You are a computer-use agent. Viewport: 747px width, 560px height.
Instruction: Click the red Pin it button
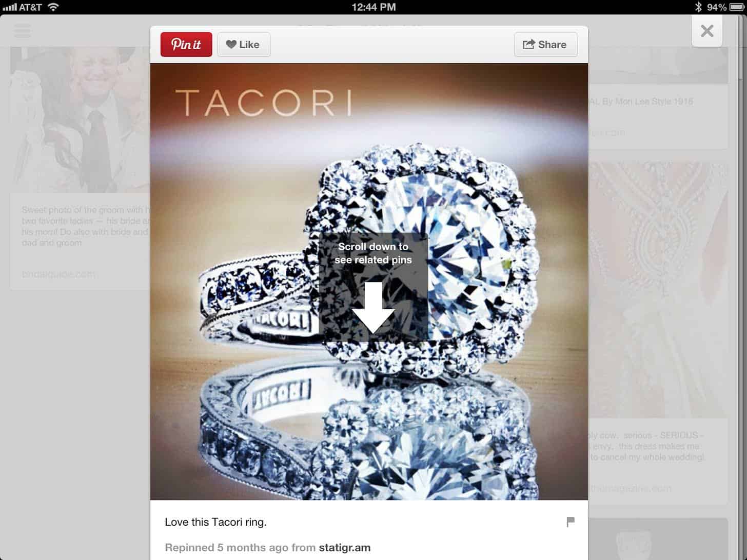(186, 45)
